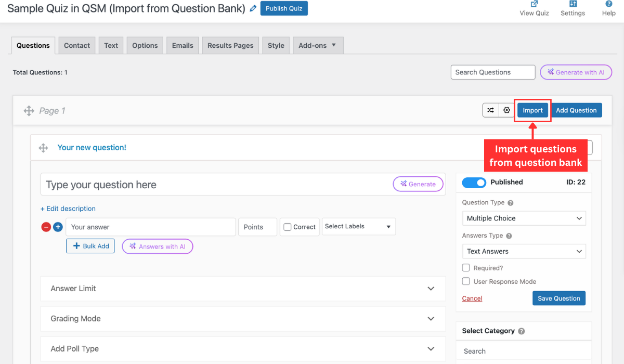Image resolution: width=624 pixels, height=364 pixels.
Task: Add another answer with the blue plus icon
Action: (58, 227)
